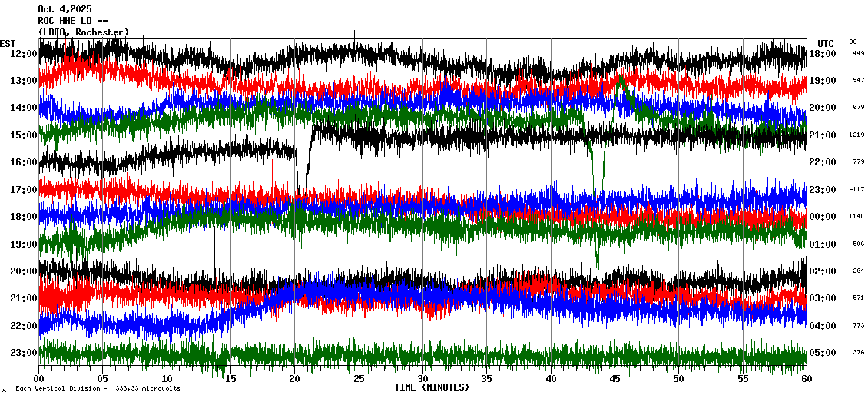Click the Oct 4, 2025 date heading

tap(64, 9)
